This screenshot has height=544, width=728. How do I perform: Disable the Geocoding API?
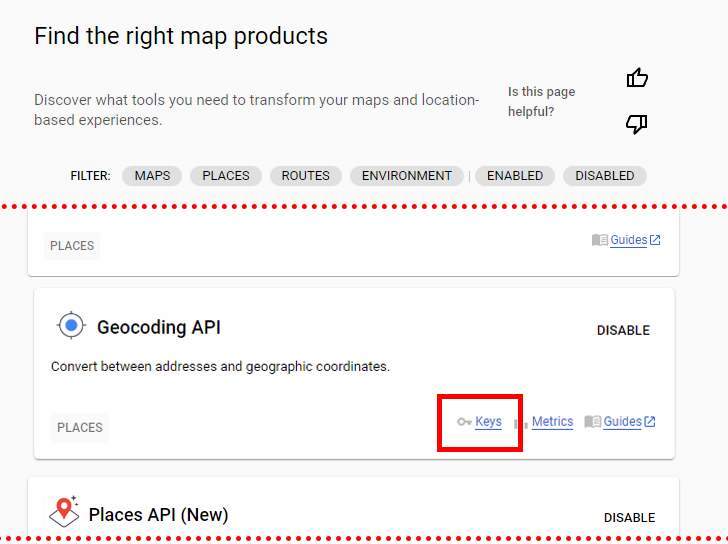(623, 331)
